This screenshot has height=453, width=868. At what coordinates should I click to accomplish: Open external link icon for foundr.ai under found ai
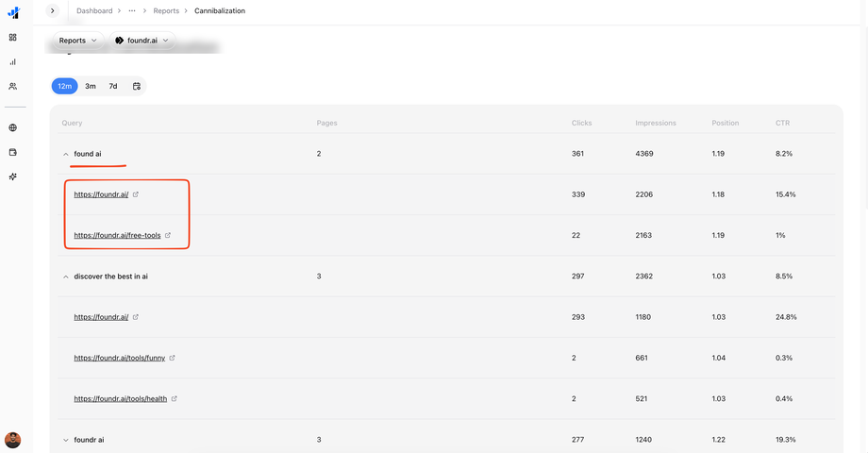[x=136, y=194]
